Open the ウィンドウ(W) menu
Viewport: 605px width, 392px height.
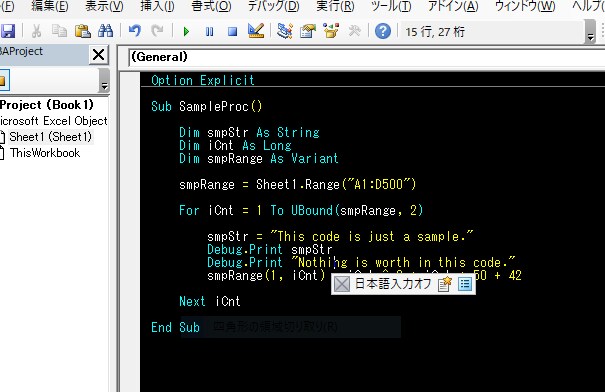point(525,6)
